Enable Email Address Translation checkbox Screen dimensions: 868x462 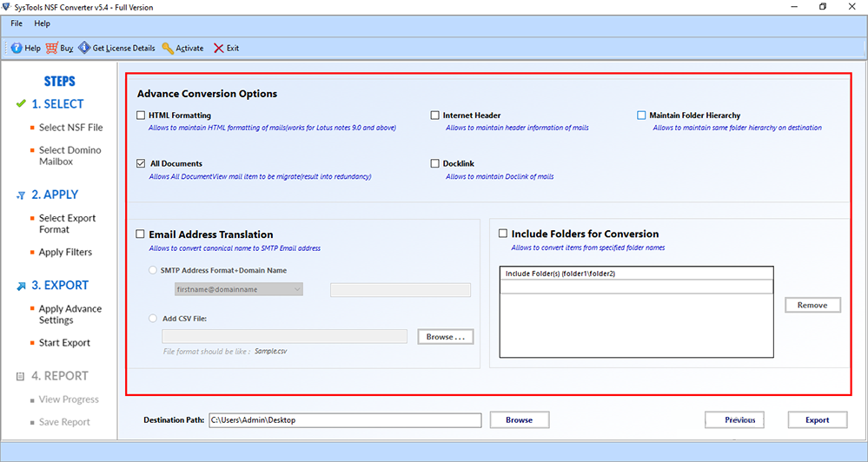[141, 234]
